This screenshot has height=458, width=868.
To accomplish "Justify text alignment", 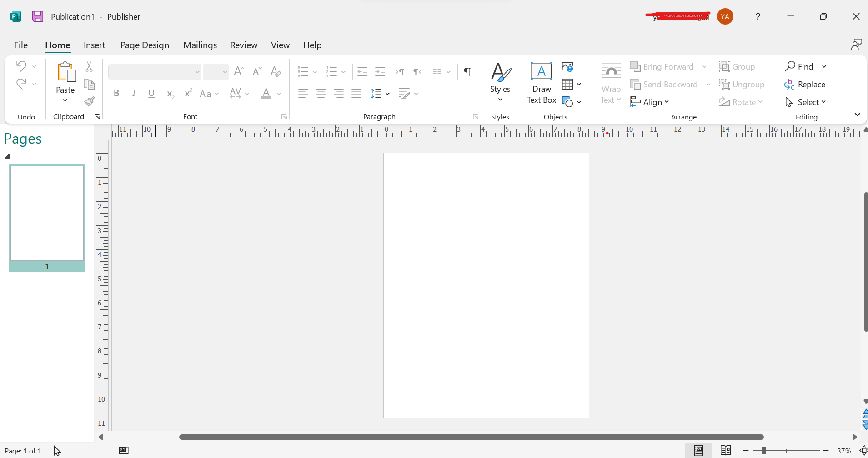I will tap(356, 94).
